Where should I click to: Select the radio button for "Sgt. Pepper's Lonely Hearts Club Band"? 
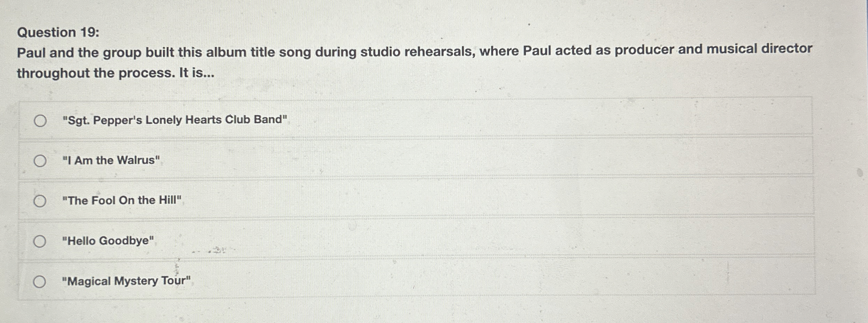pos(40,120)
